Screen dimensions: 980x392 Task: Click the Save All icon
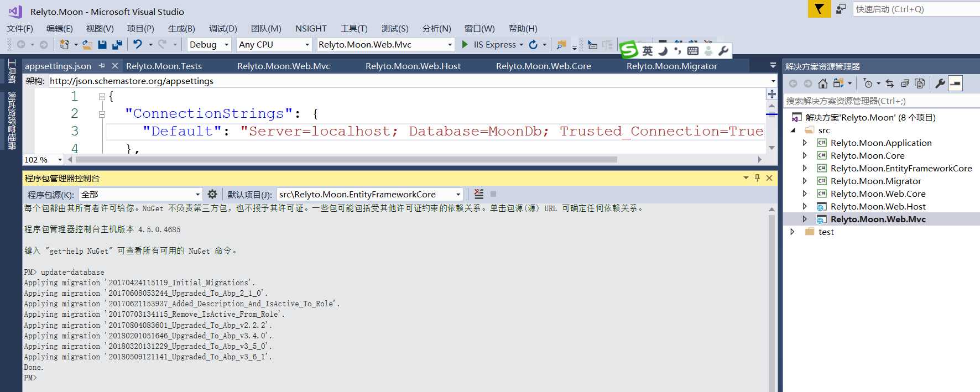tap(117, 44)
